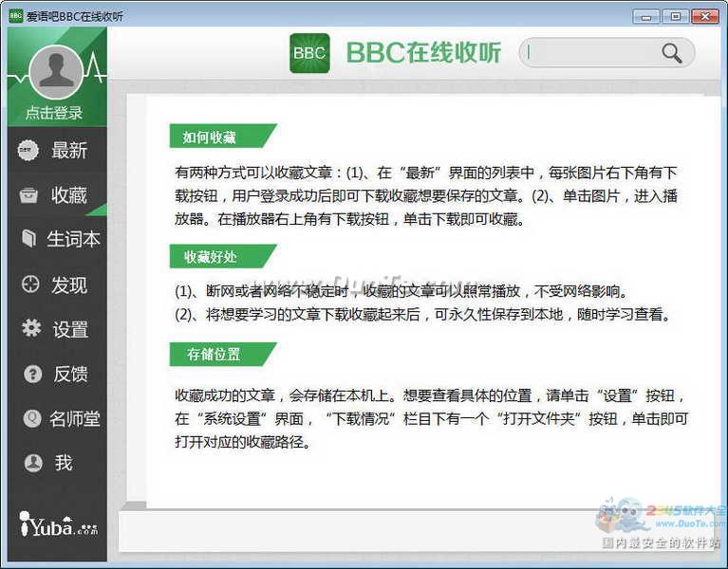
Task: Click the 名师堂 icon
Action: pyautogui.click(x=32, y=418)
